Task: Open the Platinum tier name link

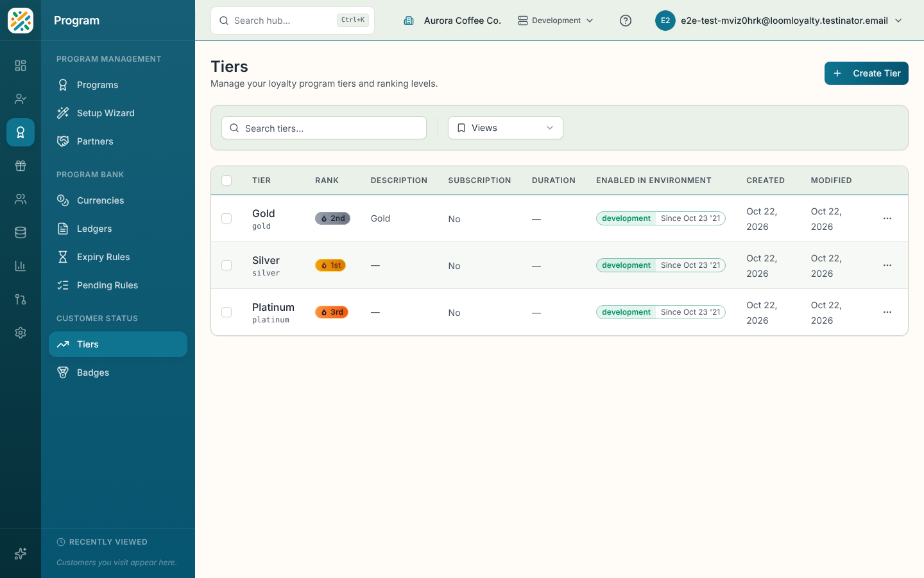Action: click(273, 307)
